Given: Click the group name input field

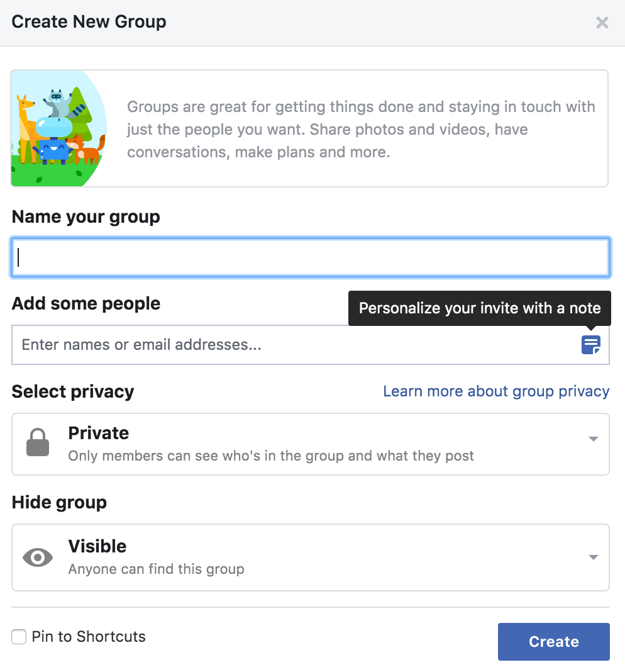Looking at the screenshot, I should [311, 256].
